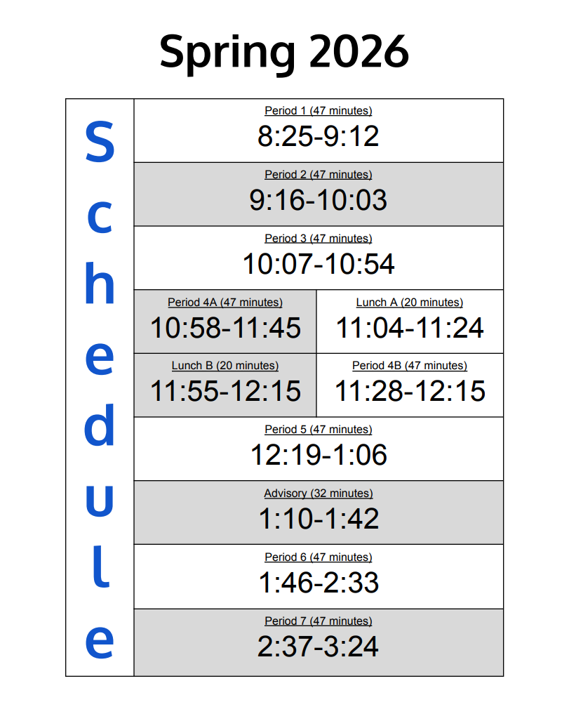The width and height of the screenshot is (569, 728).
Task: Click the "Period 6 (47 minutes)" label
Action: 318,557
